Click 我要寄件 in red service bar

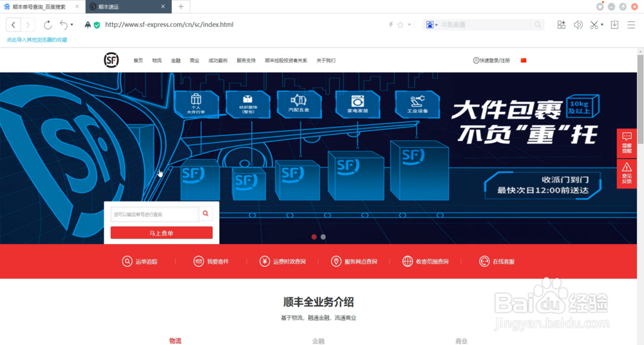(x=211, y=261)
